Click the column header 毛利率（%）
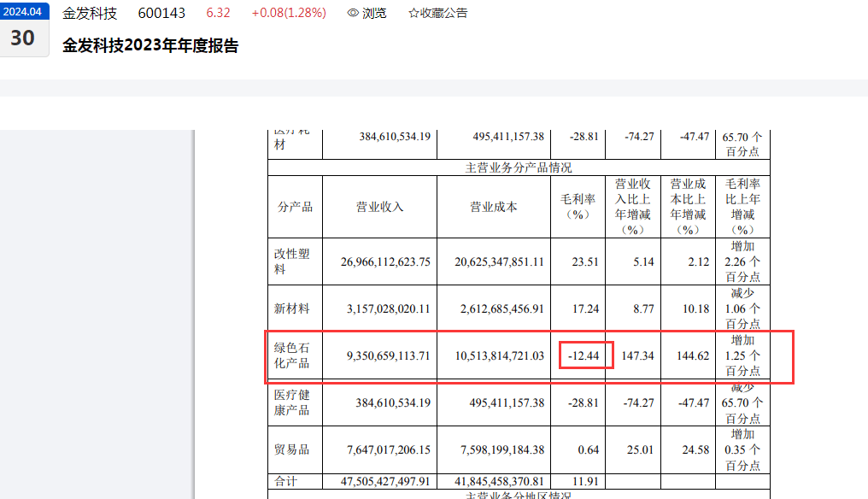Viewport: 868px width, 499px height. (578, 207)
